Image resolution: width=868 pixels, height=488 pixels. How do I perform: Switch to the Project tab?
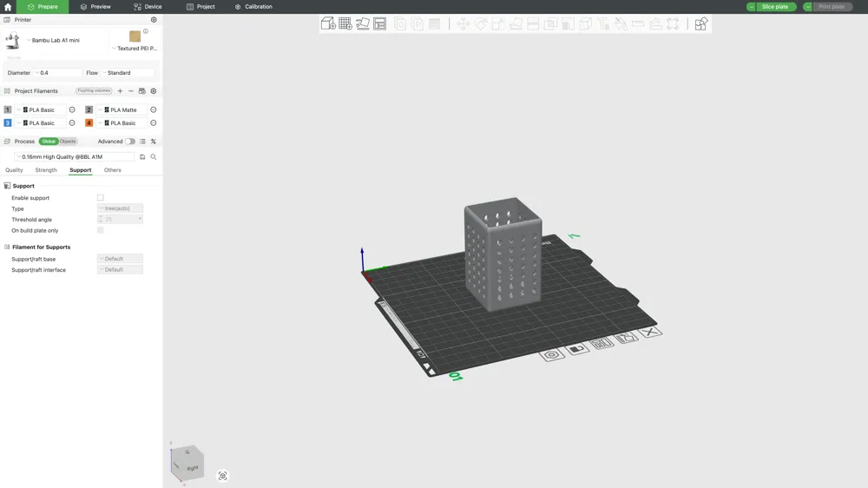pyautogui.click(x=201, y=7)
